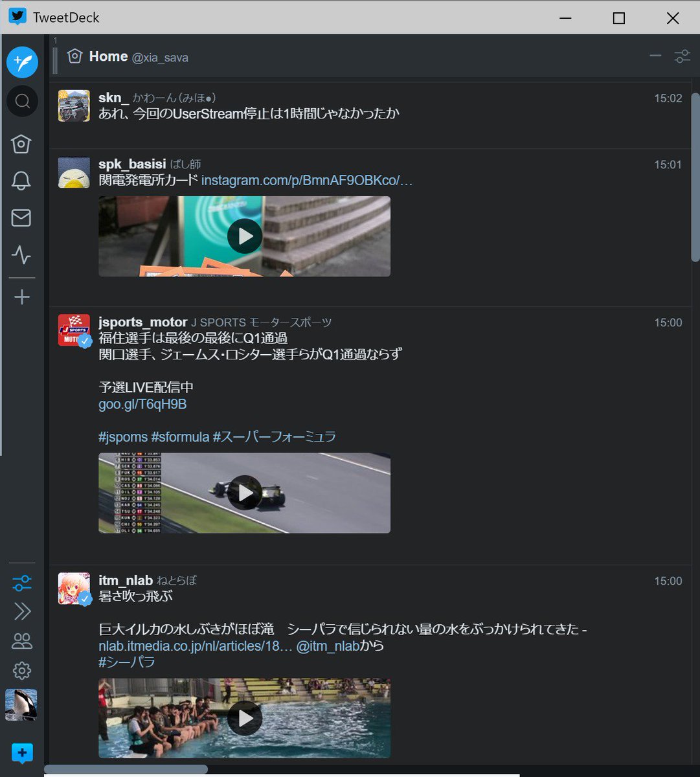Image resolution: width=700 pixels, height=777 pixels.
Task: Click the skn_ username
Action: (x=113, y=98)
